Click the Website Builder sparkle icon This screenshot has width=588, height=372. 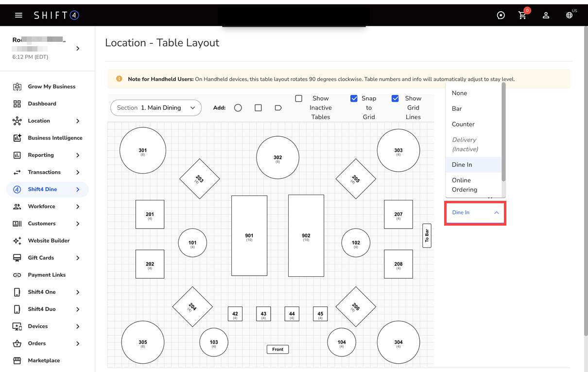coord(17,241)
